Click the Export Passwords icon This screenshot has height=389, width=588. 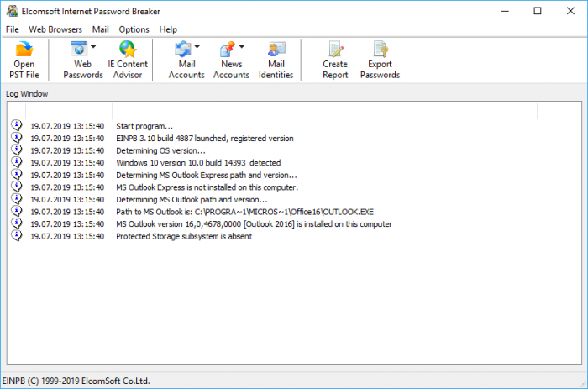click(x=381, y=49)
